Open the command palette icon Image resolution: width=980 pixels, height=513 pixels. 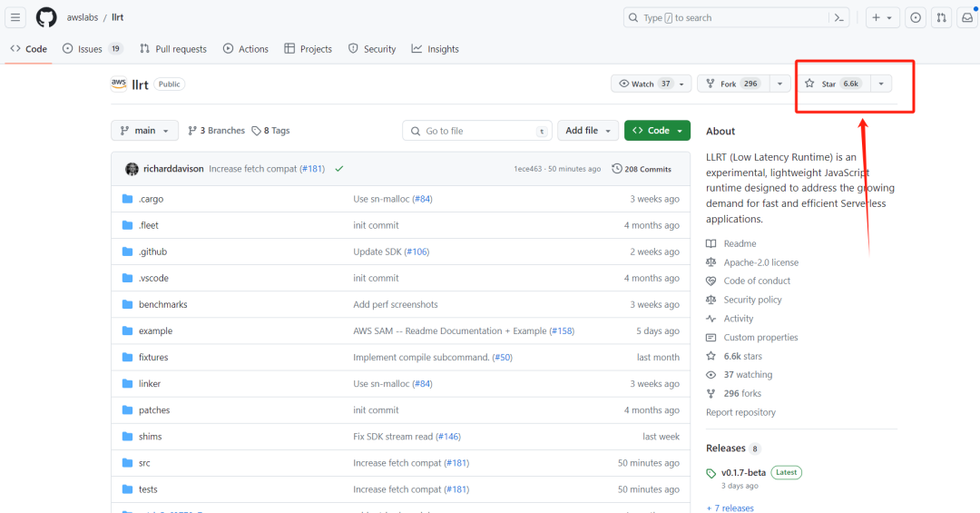(x=839, y=17)
